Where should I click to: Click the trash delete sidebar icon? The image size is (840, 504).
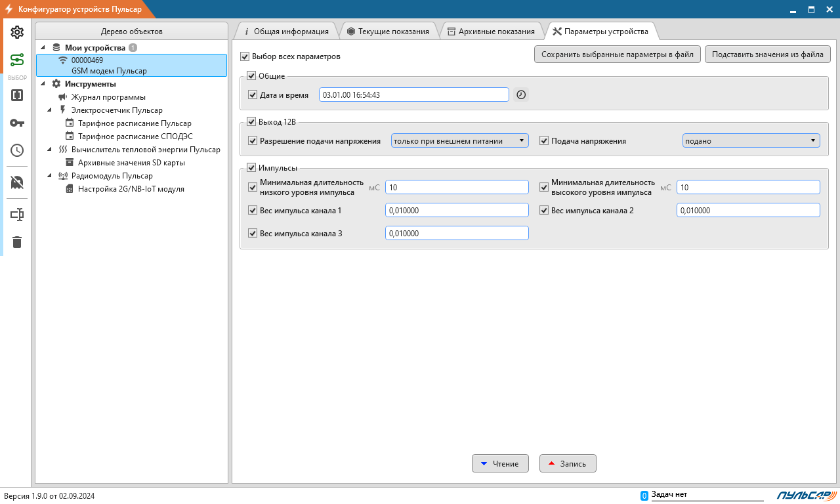click(x=17, y=242)
